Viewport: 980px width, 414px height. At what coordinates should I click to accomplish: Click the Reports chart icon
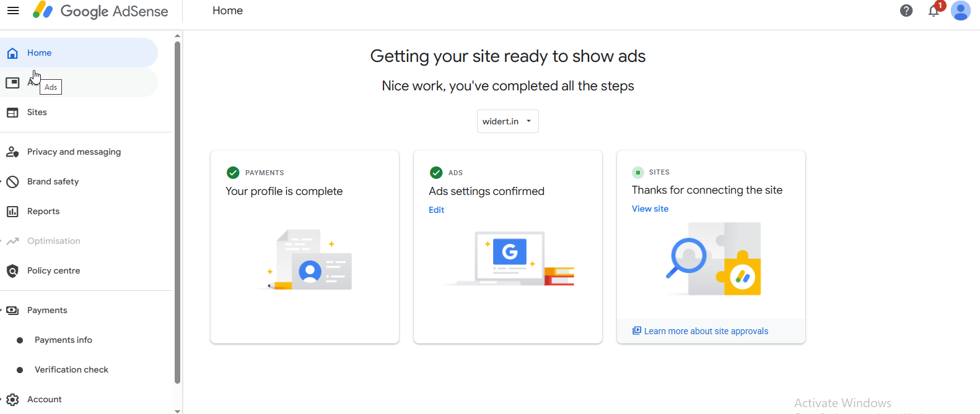point(12,212)
